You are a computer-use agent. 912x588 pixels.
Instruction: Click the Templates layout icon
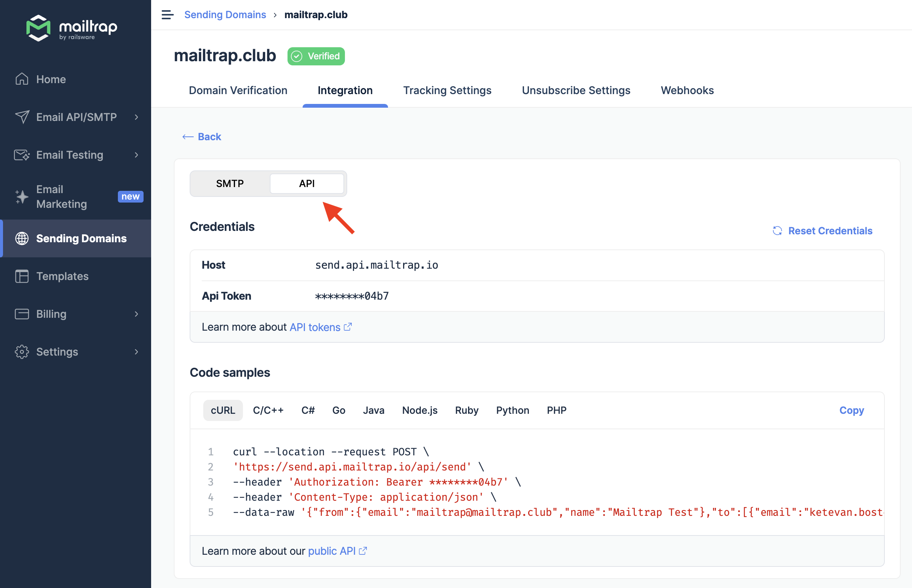[22, 276]
